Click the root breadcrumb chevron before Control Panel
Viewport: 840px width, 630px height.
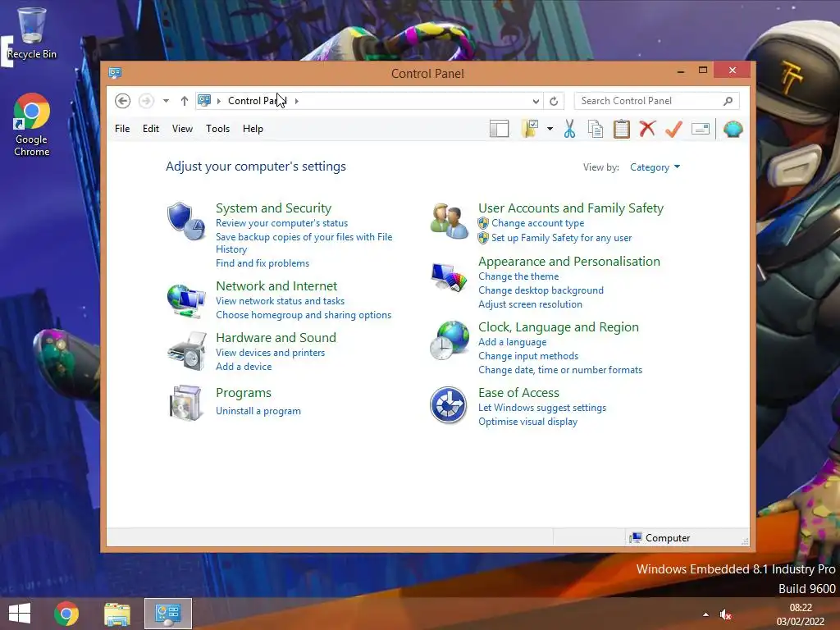pos(218,101)
